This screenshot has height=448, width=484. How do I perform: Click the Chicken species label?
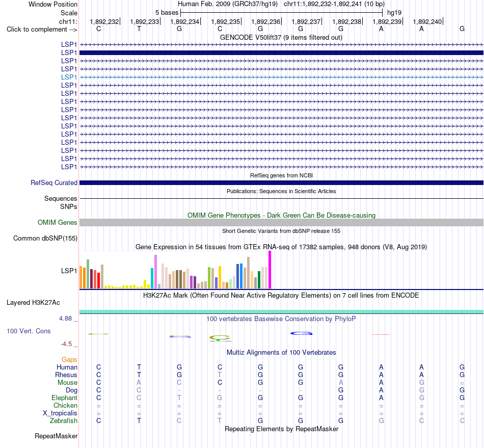point(65,405)
